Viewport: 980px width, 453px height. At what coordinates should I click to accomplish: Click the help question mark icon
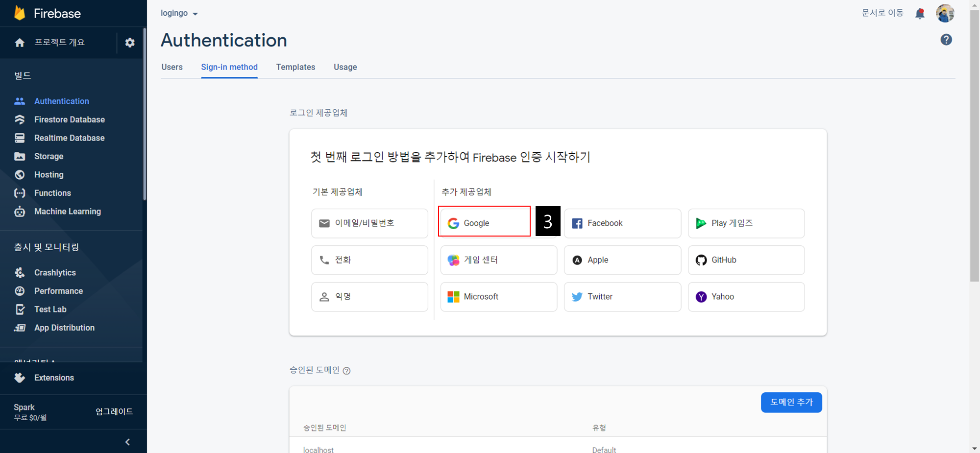946,40
